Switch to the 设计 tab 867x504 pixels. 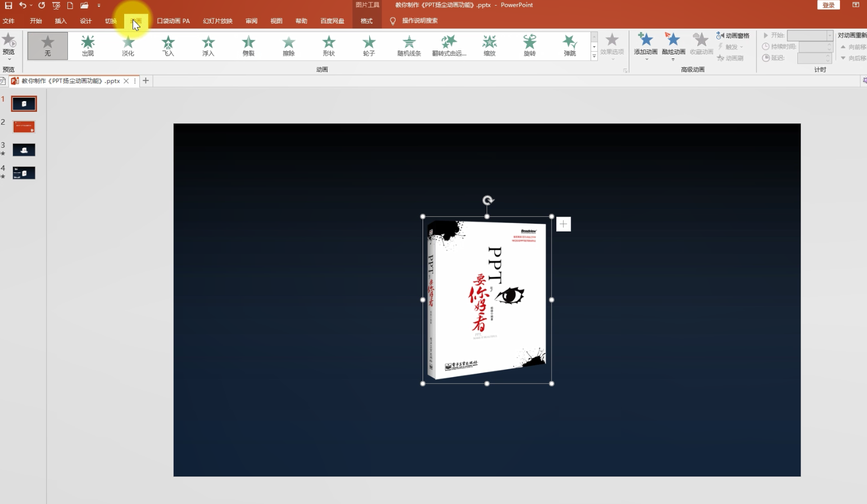85,21
